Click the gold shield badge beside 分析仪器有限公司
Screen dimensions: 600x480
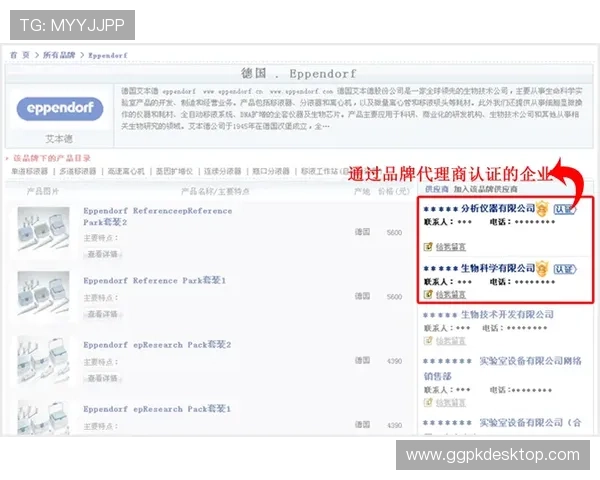pos(542,209)
